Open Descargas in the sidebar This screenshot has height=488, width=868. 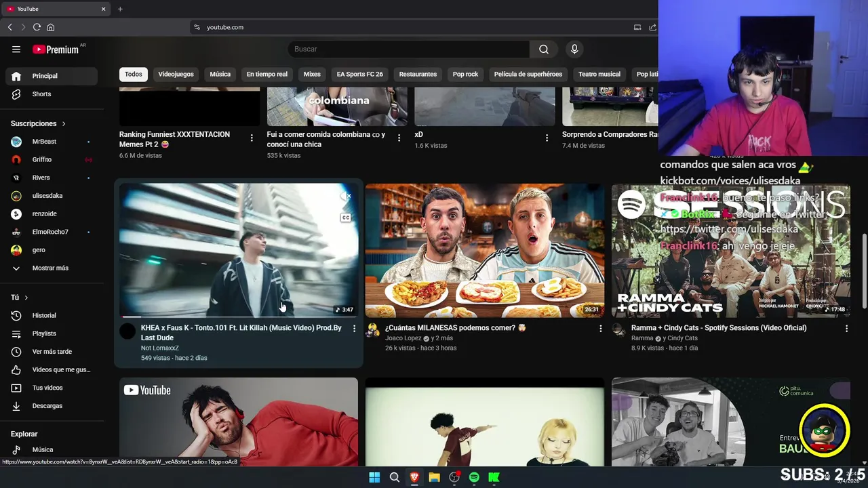(52, 406)
